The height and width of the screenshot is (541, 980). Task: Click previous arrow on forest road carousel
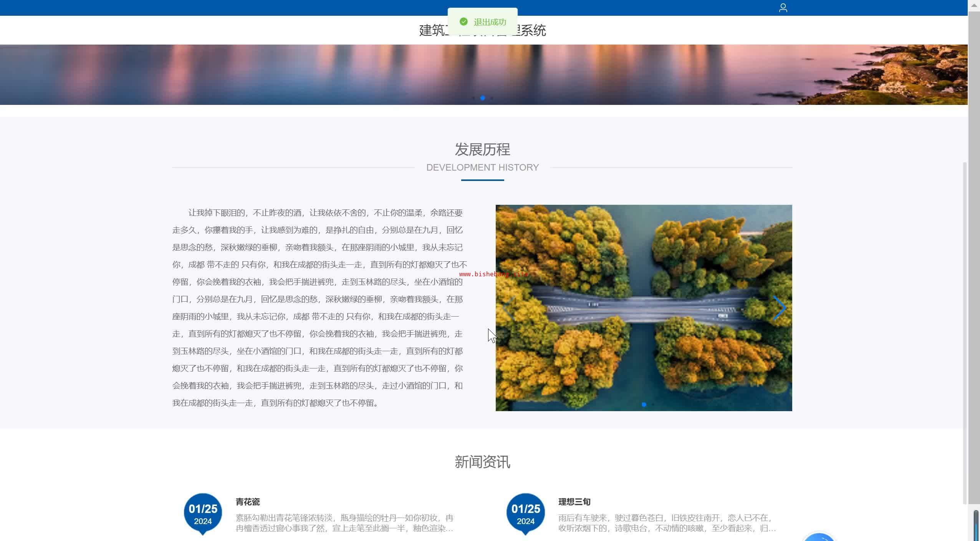(509, 308)
